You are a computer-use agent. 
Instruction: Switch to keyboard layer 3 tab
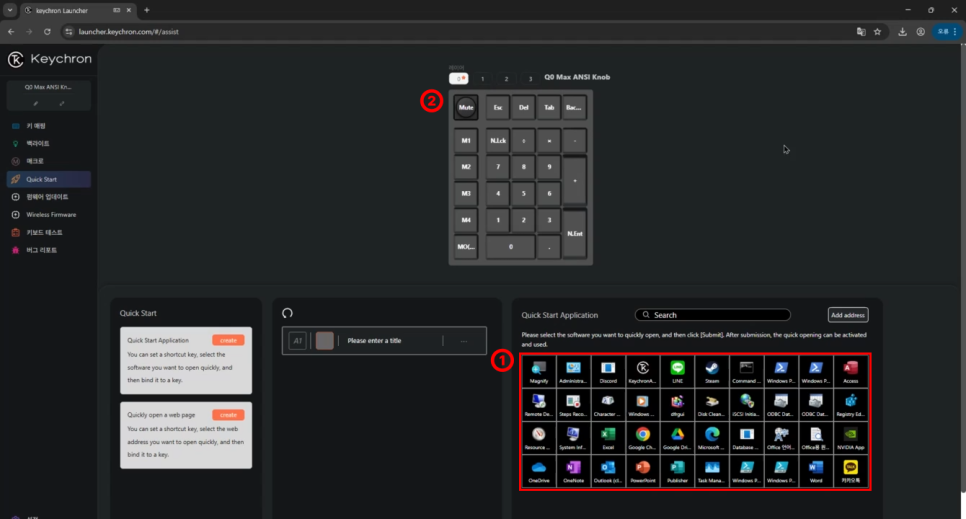tap(530, 78)
